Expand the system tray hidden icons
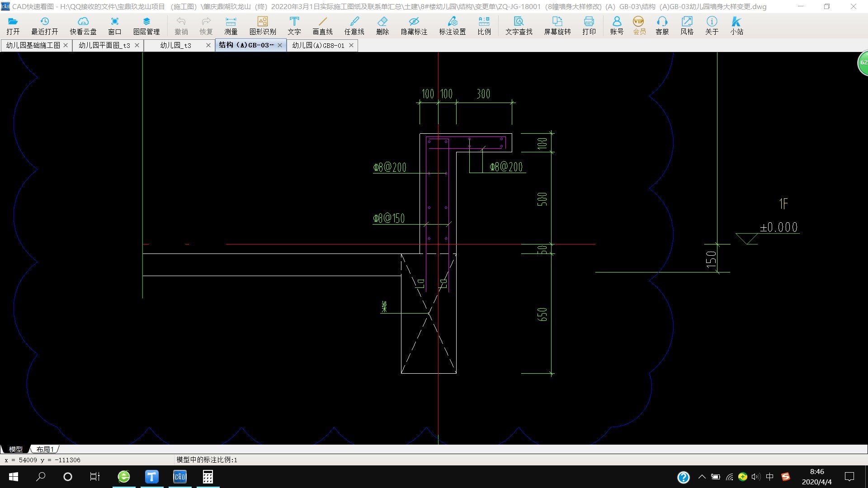The height and width of the screenshot is (488, 868). [x=702, y=477]
